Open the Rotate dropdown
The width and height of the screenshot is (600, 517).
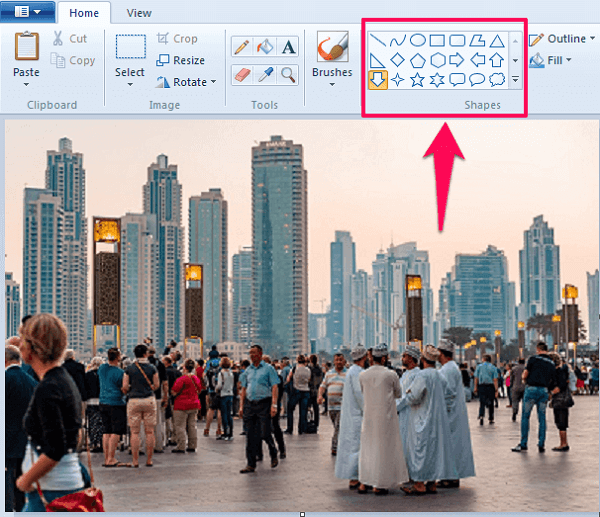click(x=186, y=82)
